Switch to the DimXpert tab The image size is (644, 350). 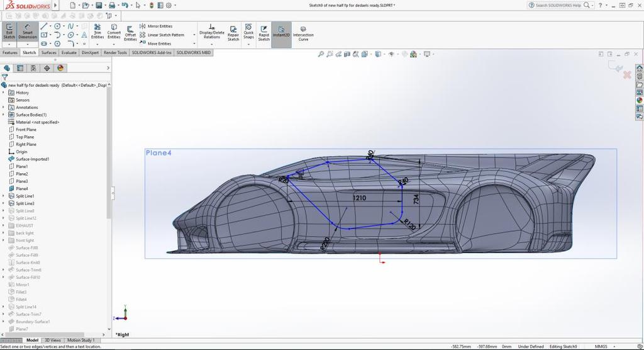tap(90, 53)
